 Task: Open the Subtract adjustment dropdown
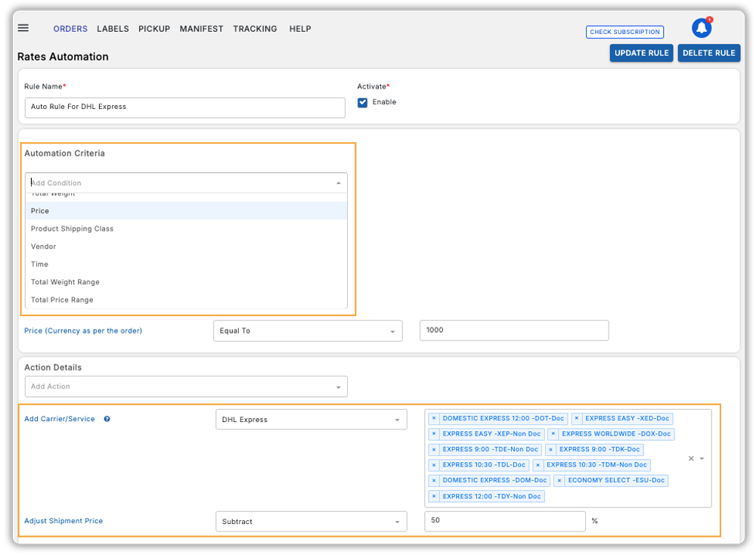point(311,522)
